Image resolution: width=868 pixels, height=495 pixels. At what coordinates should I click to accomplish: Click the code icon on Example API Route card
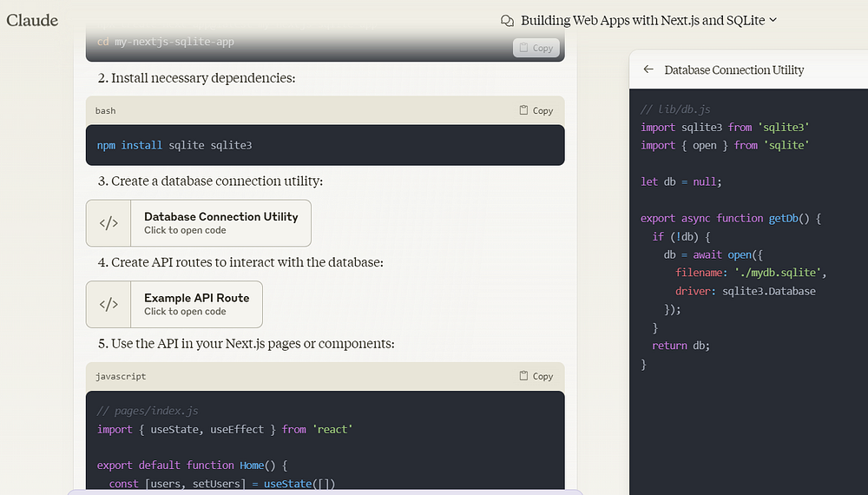(108, 304)
